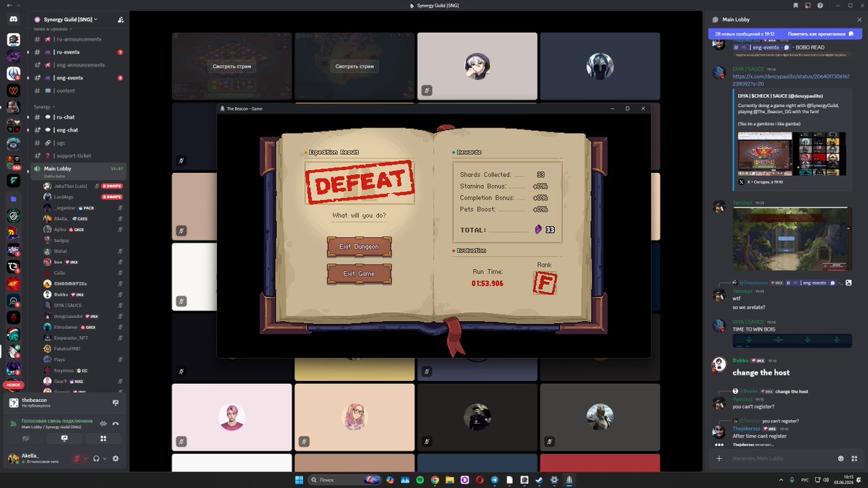Open File Explorer folder in taskbar
This screenshot has height=488, width=868.
(x=449, y=479)
